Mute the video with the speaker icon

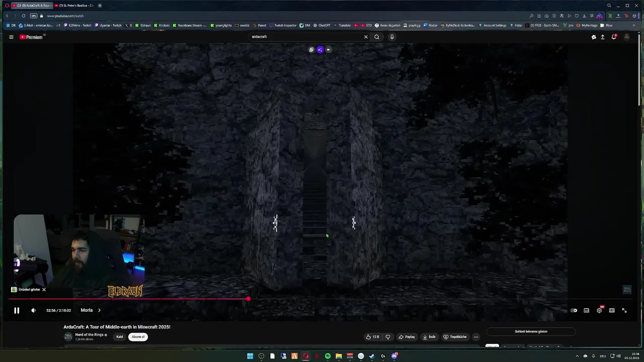coord(33,310)
